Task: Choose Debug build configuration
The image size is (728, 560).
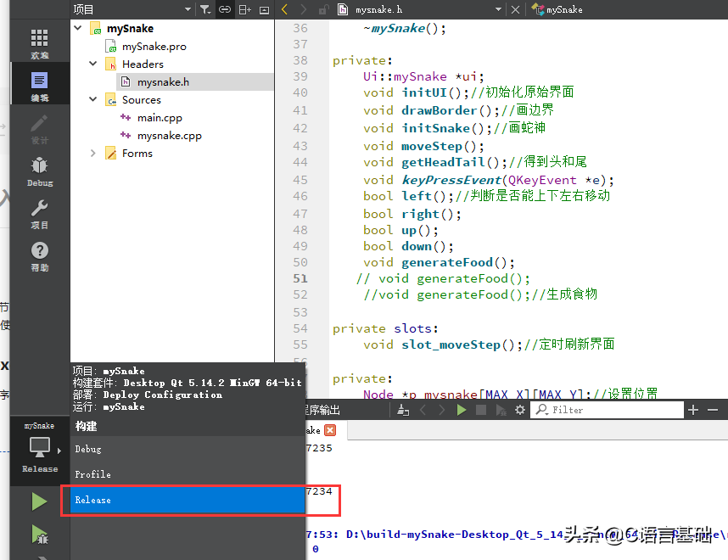Action: 188,449
